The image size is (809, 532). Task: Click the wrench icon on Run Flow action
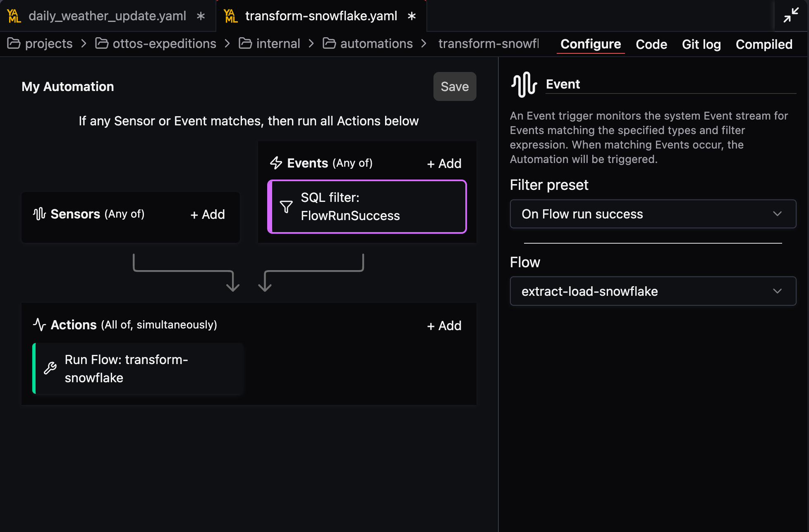pos(50,368)
